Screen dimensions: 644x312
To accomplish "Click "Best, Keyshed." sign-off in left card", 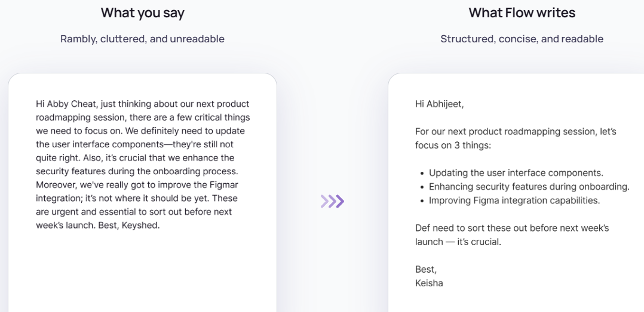I will 130,225.
